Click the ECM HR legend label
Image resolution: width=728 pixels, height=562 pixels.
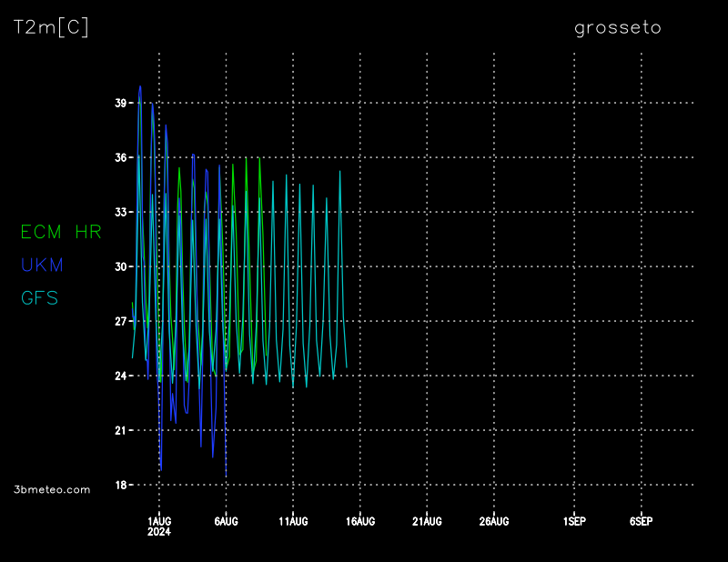click(x=61, y=233)
